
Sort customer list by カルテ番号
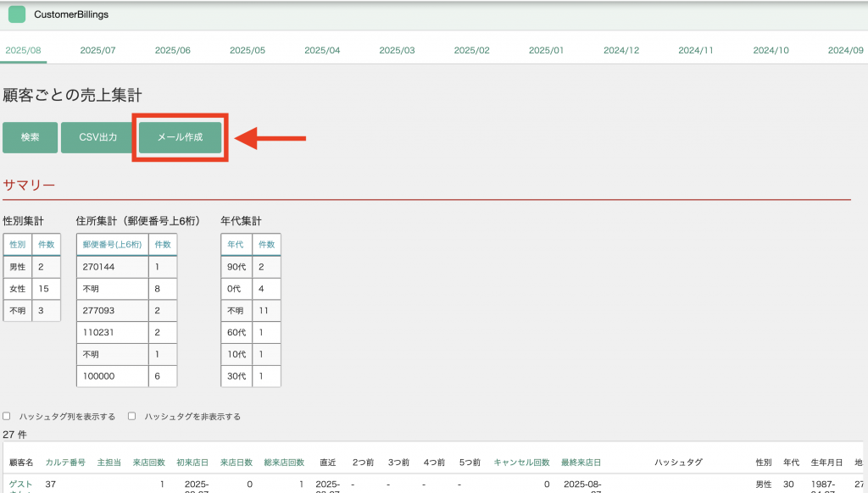pyautogui.click(x=65, y=463)
